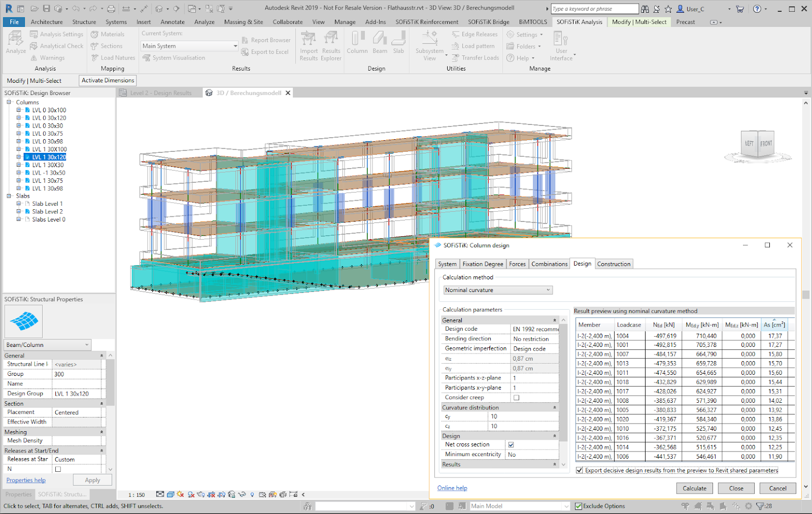Open the Subsystem View tool
This screenshot has width=812, height=514.
tap(429, 45)
